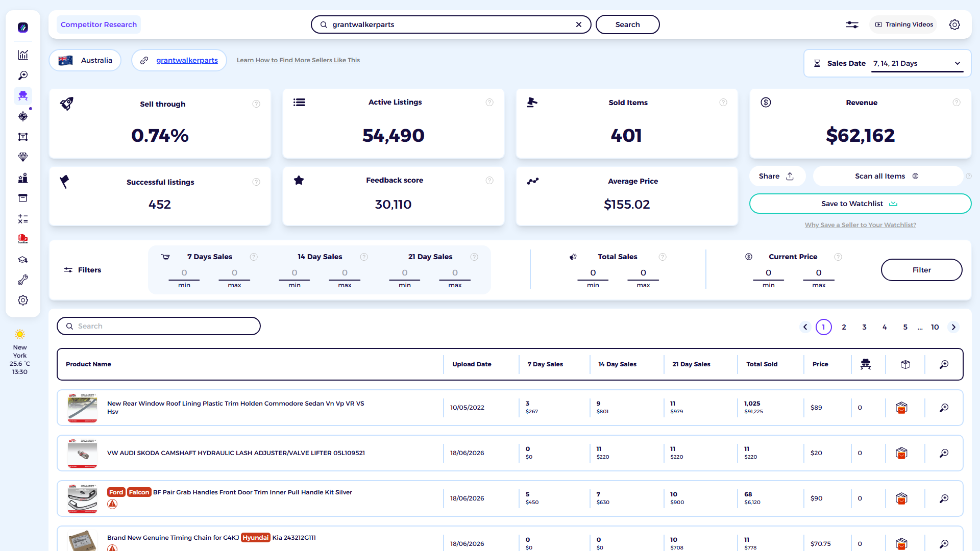Click Scan all Items button
The width and height of the screenshot is (980, 551).
(x=887, y=176)
